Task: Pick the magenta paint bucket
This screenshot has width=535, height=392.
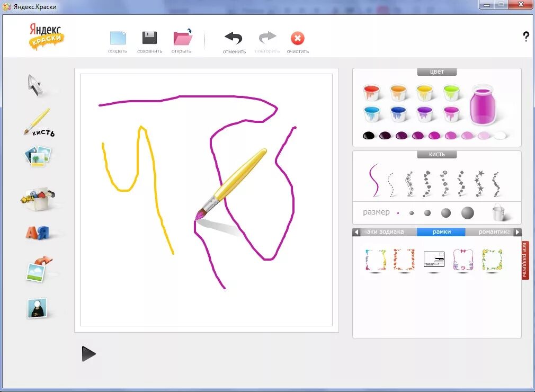Action: (x=451, y=113)
